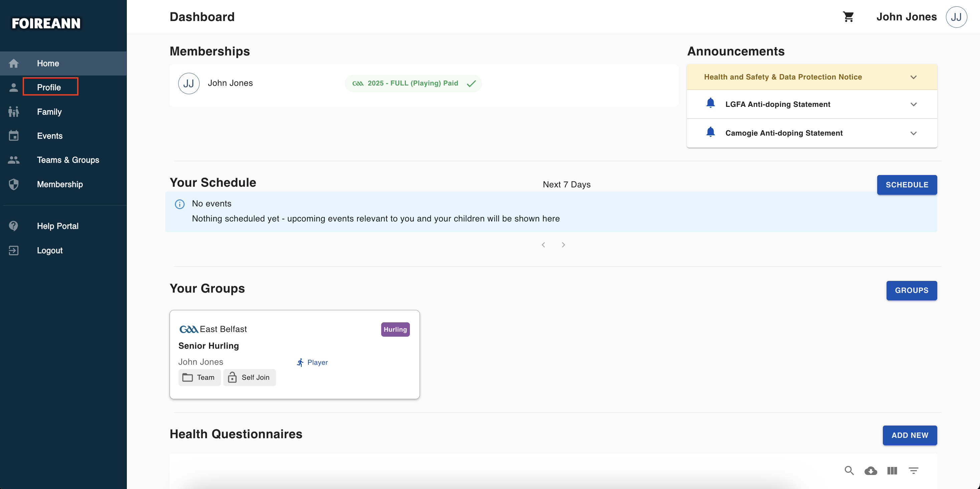Click the GROUPS button
The width and height of the screenshot is (980, 489).
click(912, 291)
